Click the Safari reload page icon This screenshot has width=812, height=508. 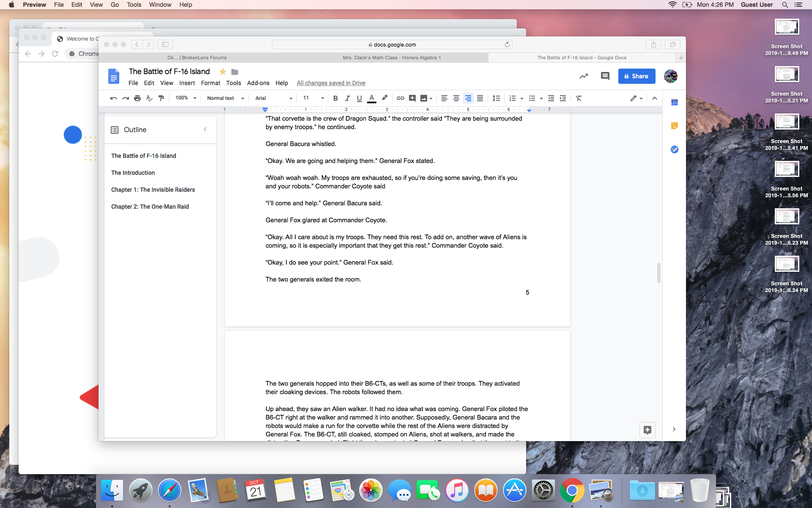pos(507,44)
